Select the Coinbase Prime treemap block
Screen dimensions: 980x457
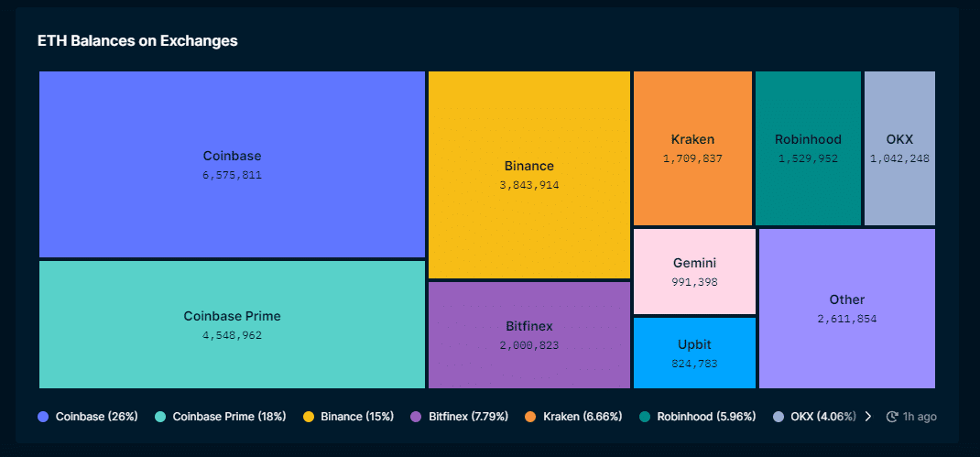[x=232, y=324]
